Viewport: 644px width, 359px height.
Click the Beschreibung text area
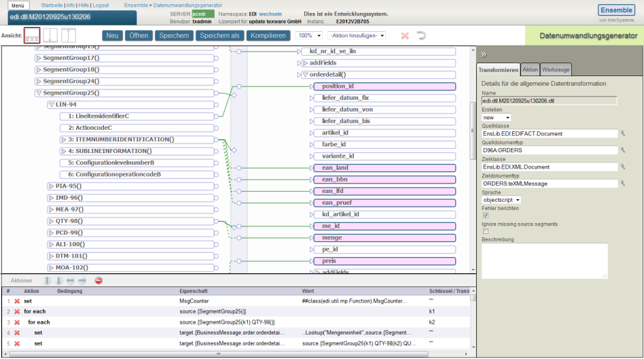[544, 260]
